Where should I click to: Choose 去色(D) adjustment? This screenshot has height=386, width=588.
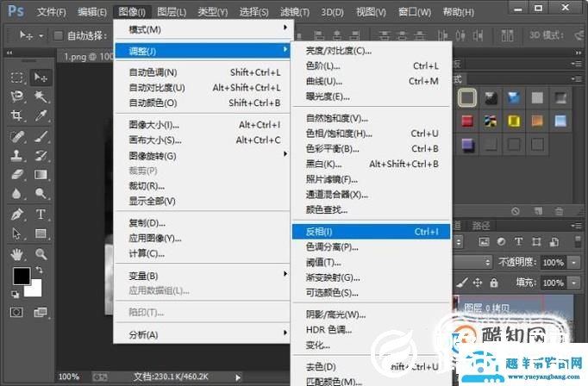371,366
